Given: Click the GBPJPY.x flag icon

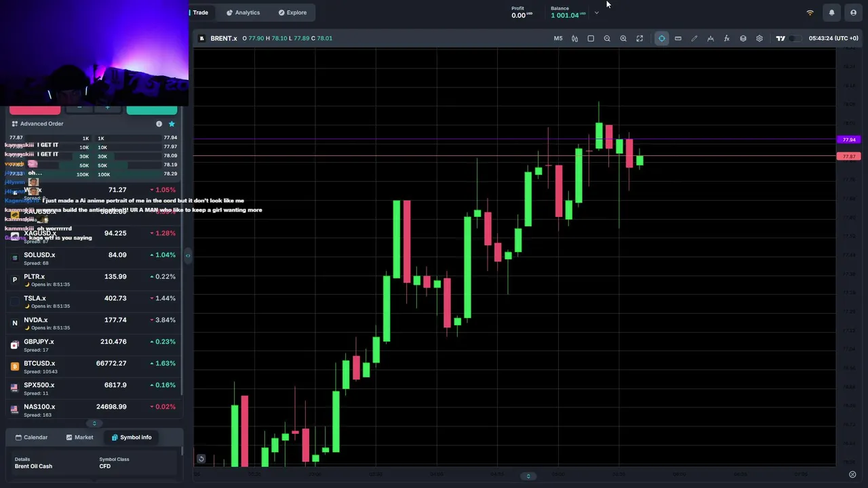Looking at the screenshot, I should coord(15,344).
